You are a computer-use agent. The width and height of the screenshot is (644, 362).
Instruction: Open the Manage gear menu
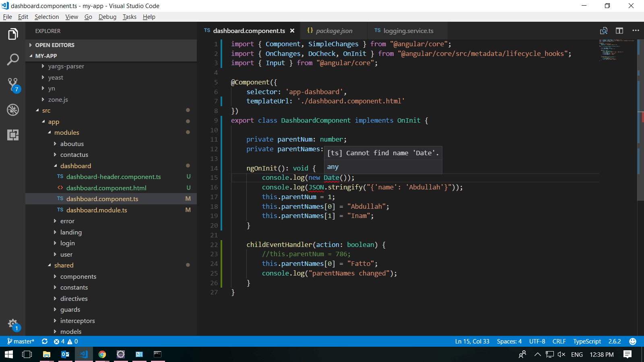pyautogui.click(x=13, y=324)
